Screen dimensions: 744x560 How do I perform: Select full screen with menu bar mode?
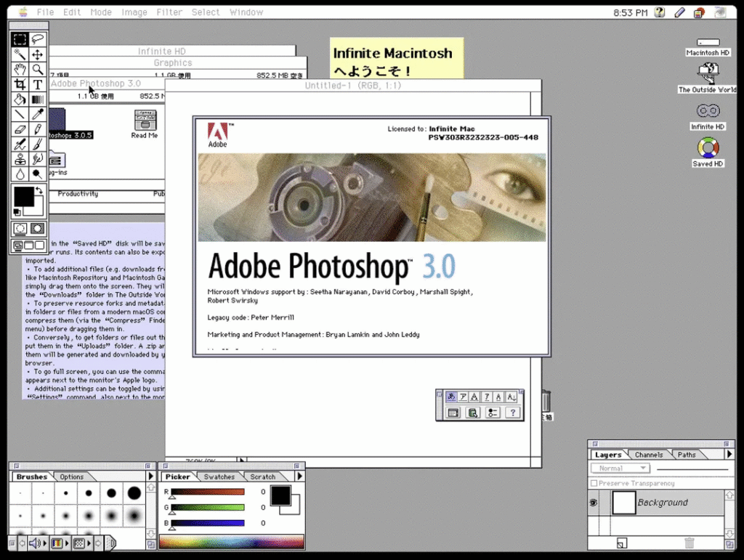(x=29, y=245)
